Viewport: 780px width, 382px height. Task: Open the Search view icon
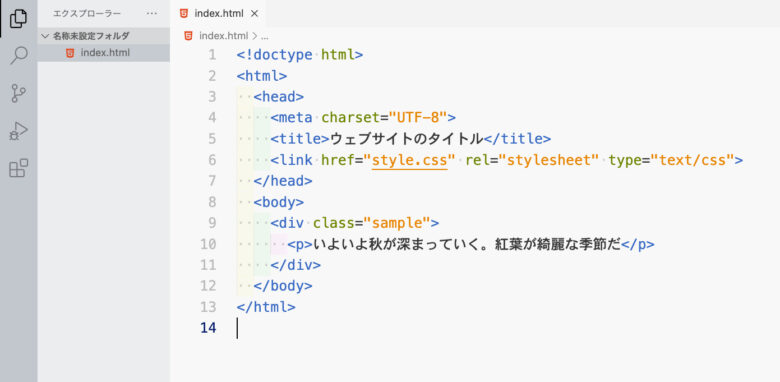[x=18, y=55]
